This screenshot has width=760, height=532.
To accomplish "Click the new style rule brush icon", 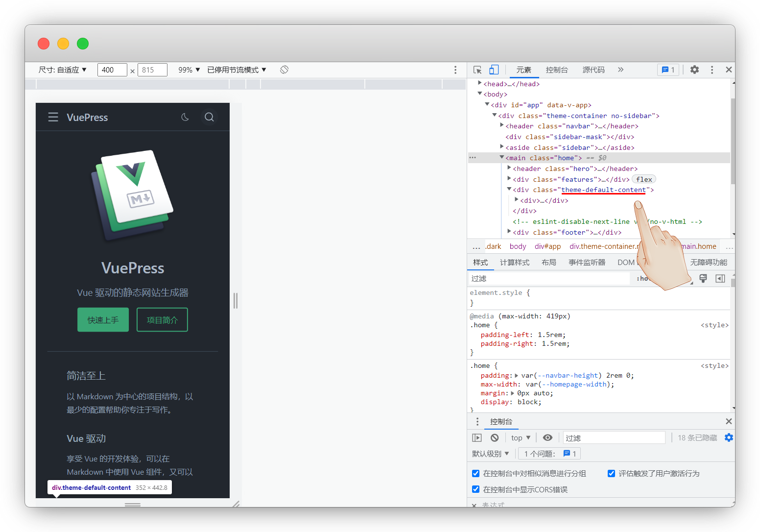I will 703,278.
